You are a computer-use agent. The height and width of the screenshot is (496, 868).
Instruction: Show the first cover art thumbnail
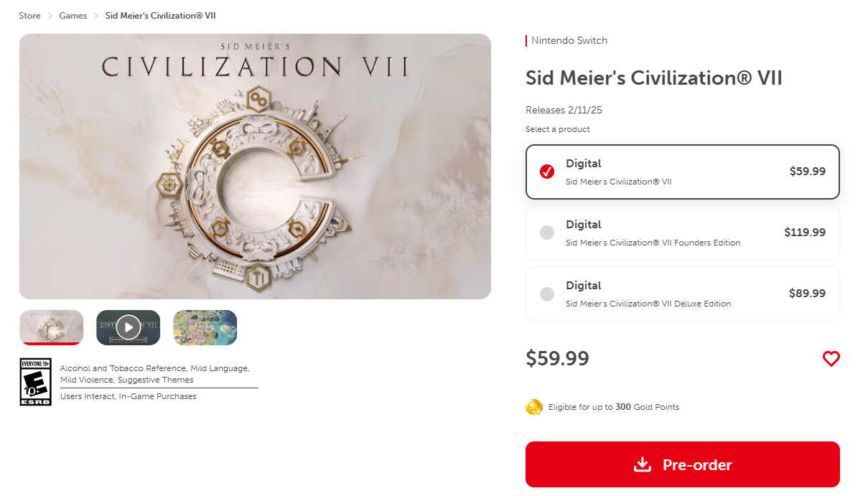tap(52, 327)
